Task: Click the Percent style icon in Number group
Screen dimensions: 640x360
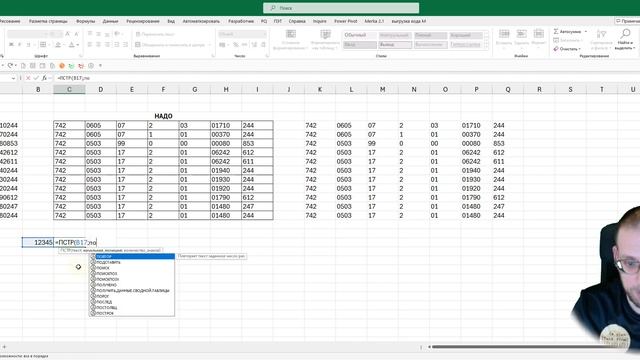Action: [236, 44]
